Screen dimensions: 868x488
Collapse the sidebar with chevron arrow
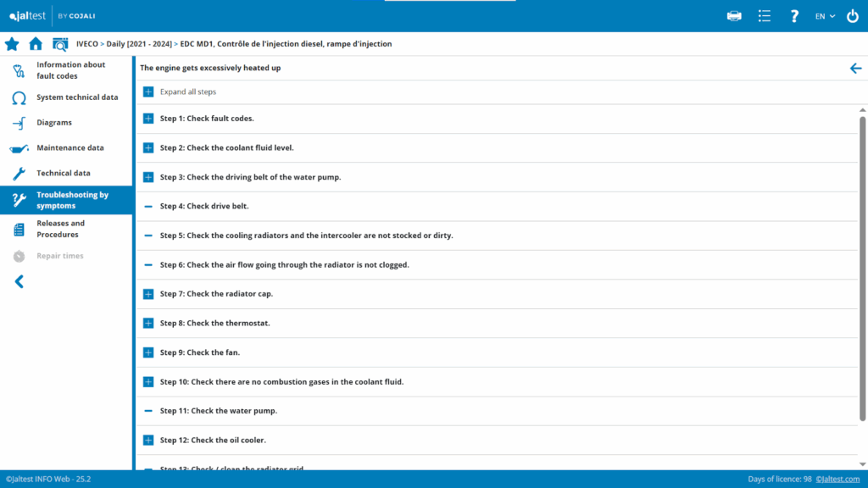(19, 281)
